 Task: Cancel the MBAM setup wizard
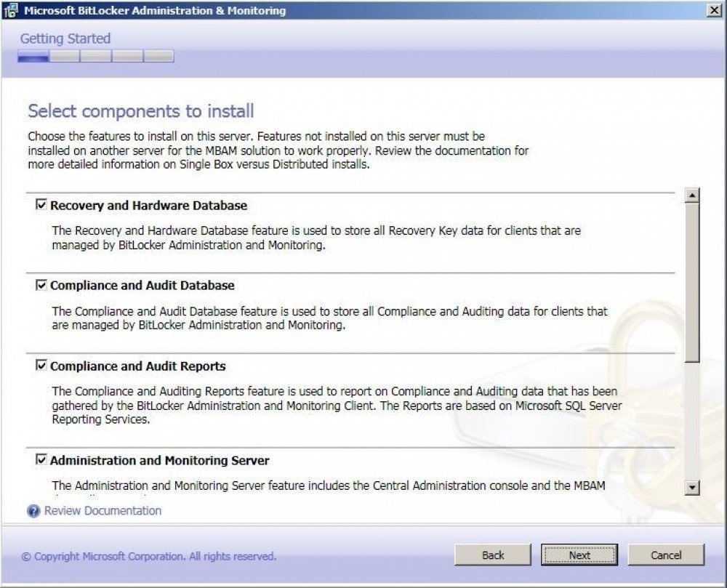[x=666, y=555]
